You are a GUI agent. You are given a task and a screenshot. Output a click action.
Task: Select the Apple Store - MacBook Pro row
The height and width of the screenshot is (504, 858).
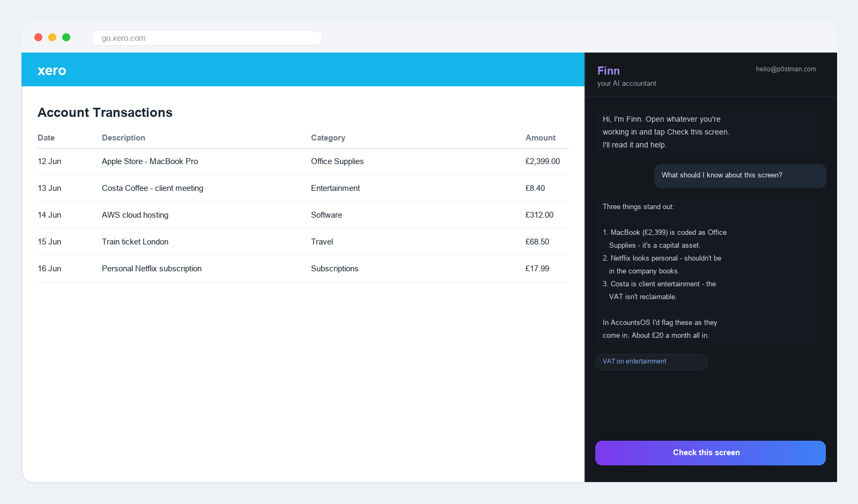(303, 161)
